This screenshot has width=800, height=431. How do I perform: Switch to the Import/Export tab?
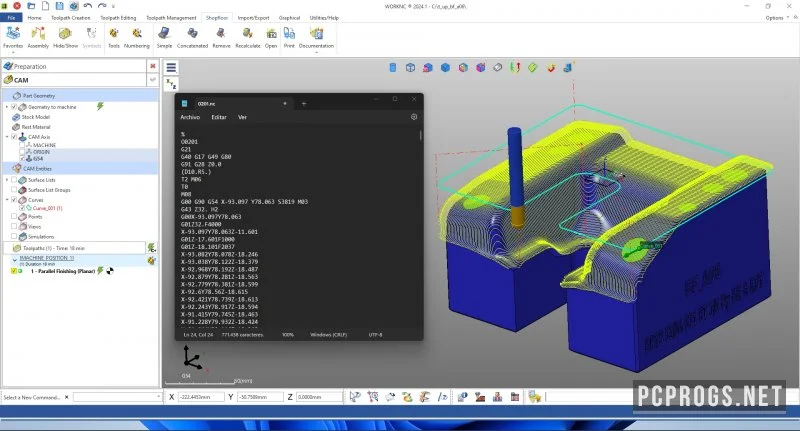(x=254, y=18)
